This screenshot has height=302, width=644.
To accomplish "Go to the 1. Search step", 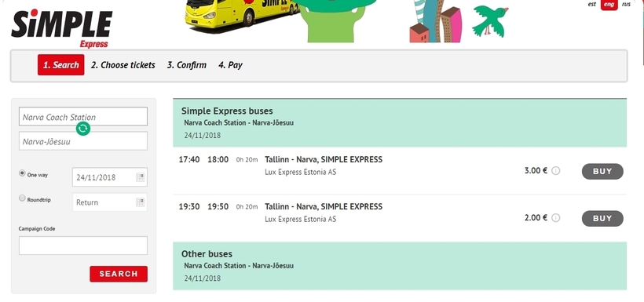I will tap(60, 65).
